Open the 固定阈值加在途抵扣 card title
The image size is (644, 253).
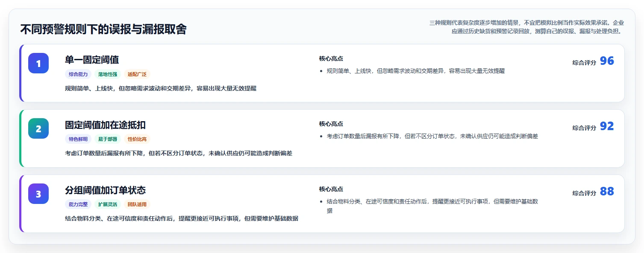[105, 125]
